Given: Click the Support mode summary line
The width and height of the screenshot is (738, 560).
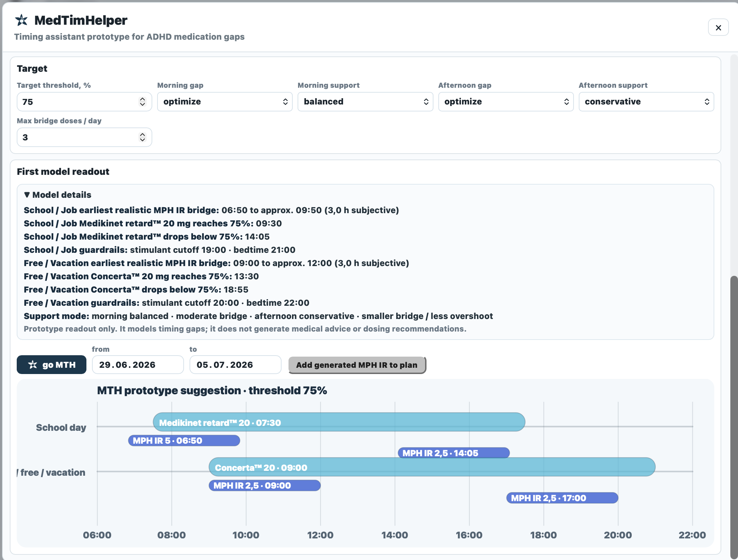Looking at the screenshot, I should point(258,316).
